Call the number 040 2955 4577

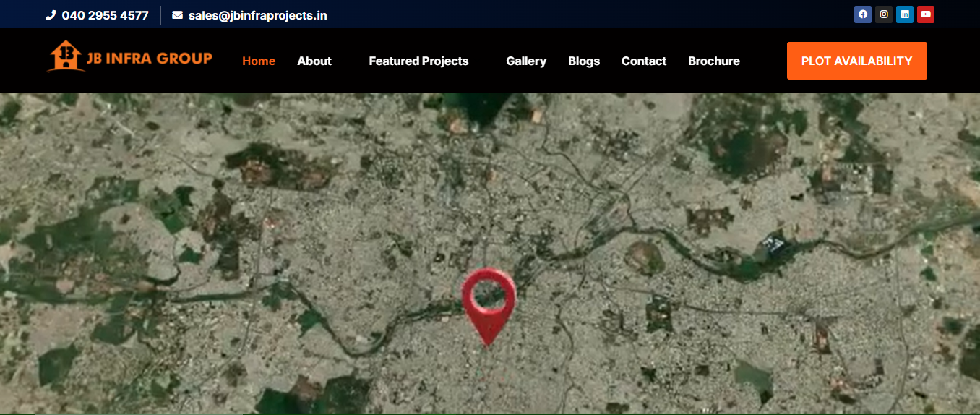tap(106, 15)
